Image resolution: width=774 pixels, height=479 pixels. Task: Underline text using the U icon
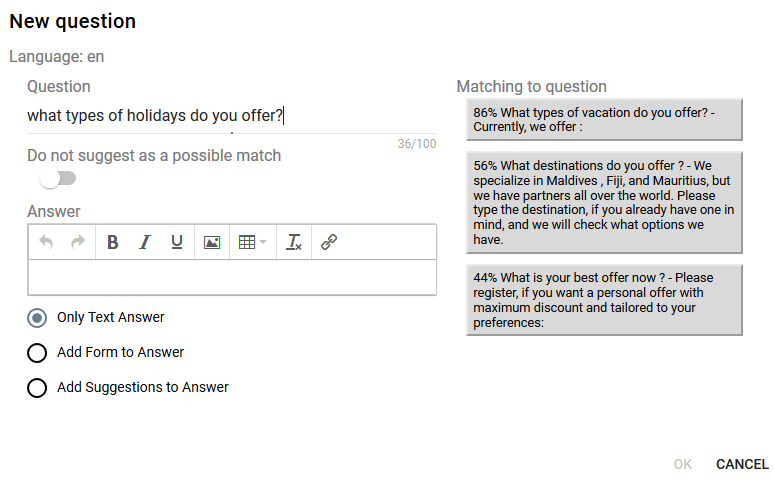point(177,242)
